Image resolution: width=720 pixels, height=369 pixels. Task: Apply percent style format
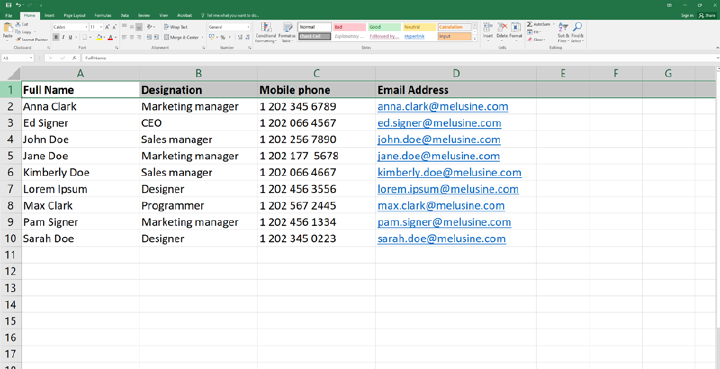click(223, 37)
